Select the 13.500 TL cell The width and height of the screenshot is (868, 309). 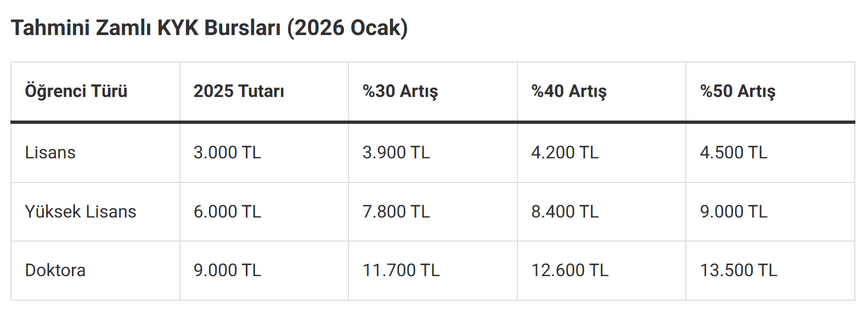tap(739, 270)
